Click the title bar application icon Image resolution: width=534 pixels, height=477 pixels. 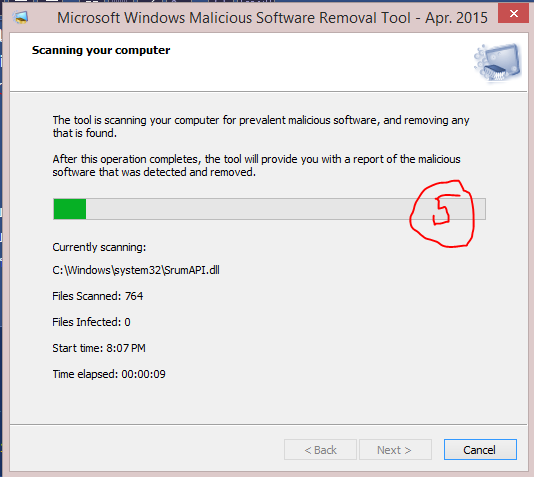click(x=20, y=17)
